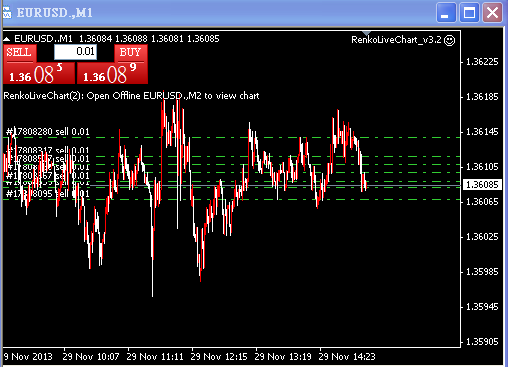The image size is (508, 367).
Task: Close the EURUSD chart window
Action: coord(492,13)
